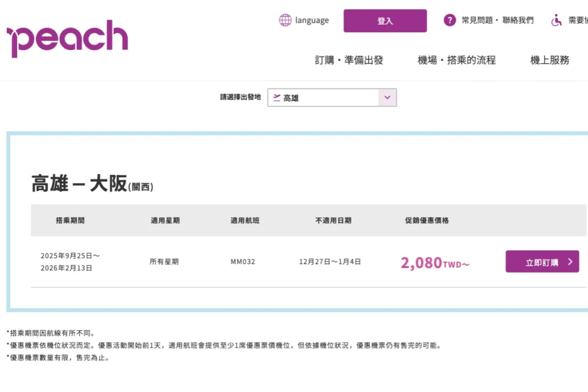Screen dimensions: 588x392
Task: Click the 不適用日期 column header
Action: (x=334, y=220)
